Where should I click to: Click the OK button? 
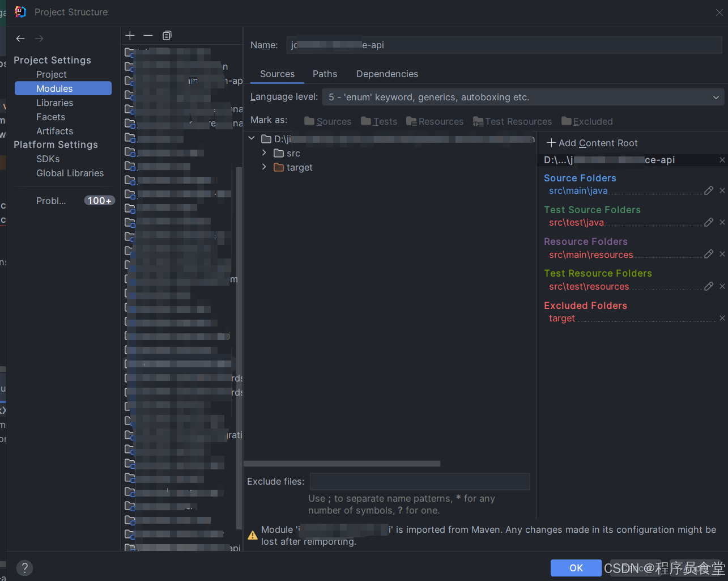click(x=576, y=567)
